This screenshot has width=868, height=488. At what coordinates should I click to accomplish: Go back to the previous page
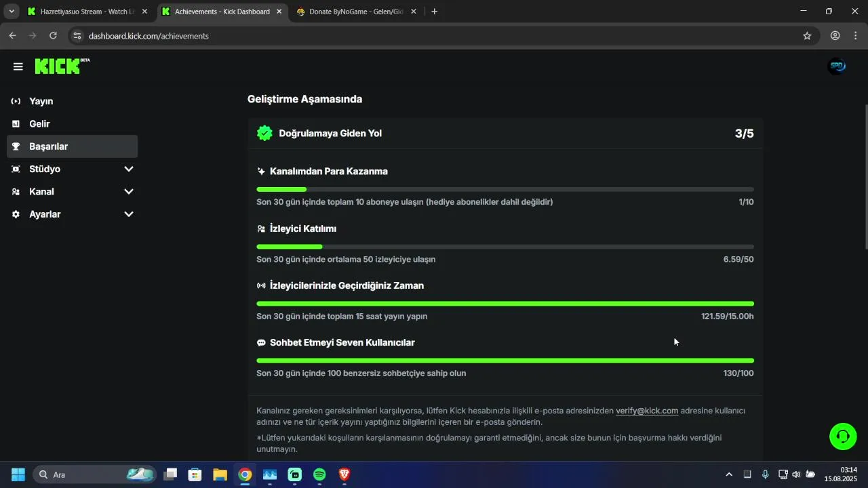(12, 36)
